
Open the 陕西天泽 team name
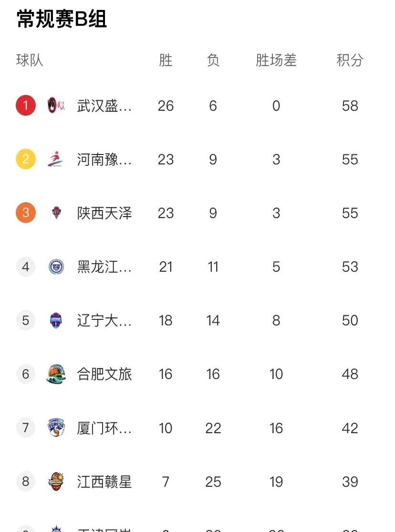tap(104, 213)
